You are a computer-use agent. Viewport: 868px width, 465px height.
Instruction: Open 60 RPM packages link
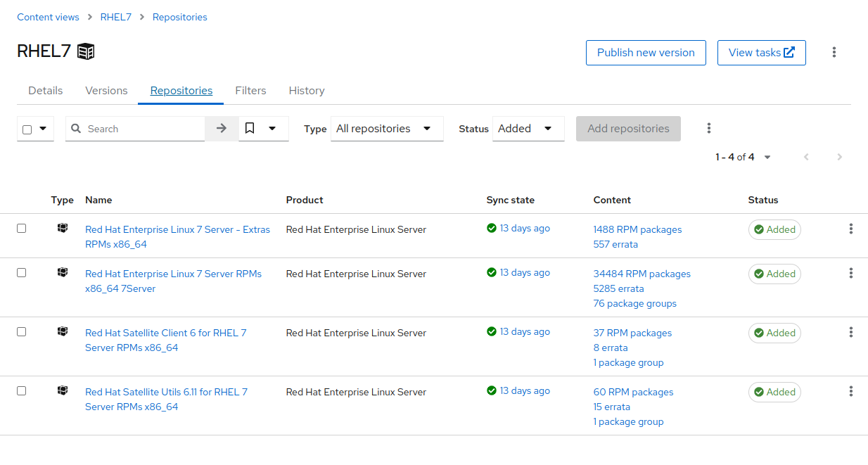click(x=634, y=392)
